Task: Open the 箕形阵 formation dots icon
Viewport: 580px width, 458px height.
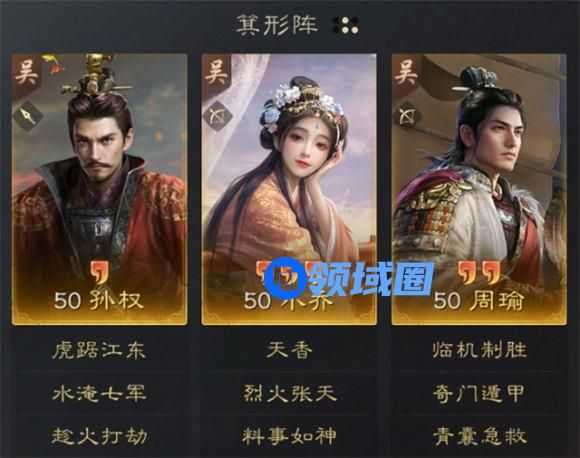Action: pyautogui.click(x=346, y=25)
